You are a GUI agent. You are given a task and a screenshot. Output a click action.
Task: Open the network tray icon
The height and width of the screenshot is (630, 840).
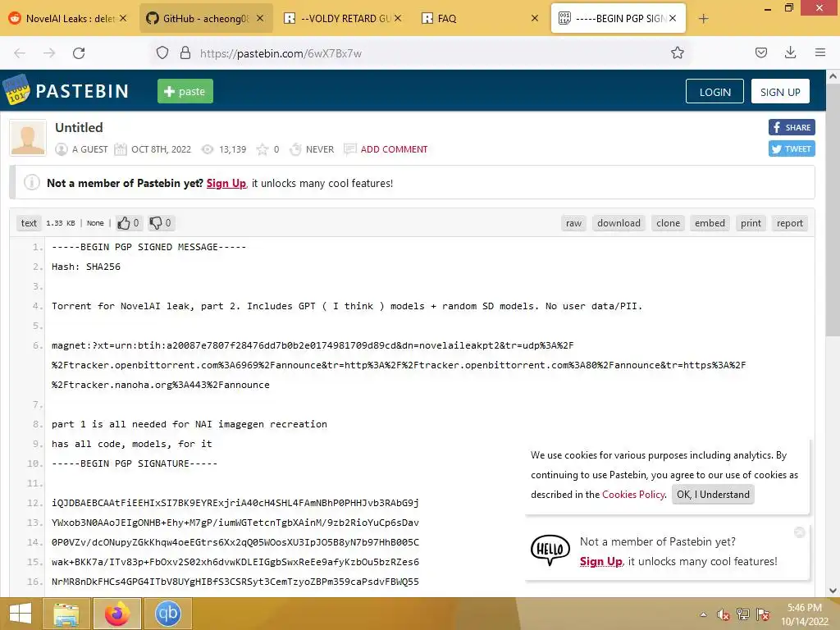point(743,614)
